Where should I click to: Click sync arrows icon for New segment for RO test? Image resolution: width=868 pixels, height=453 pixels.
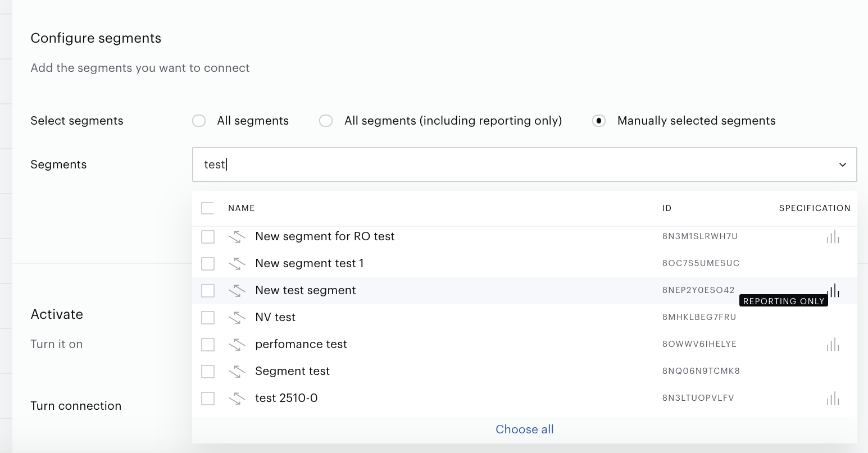237,237
